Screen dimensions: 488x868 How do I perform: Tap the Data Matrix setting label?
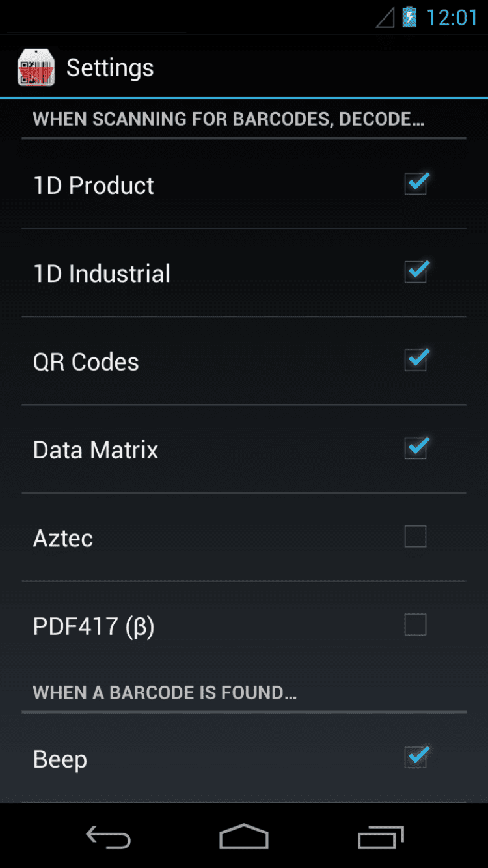click(x=96, y=450)
